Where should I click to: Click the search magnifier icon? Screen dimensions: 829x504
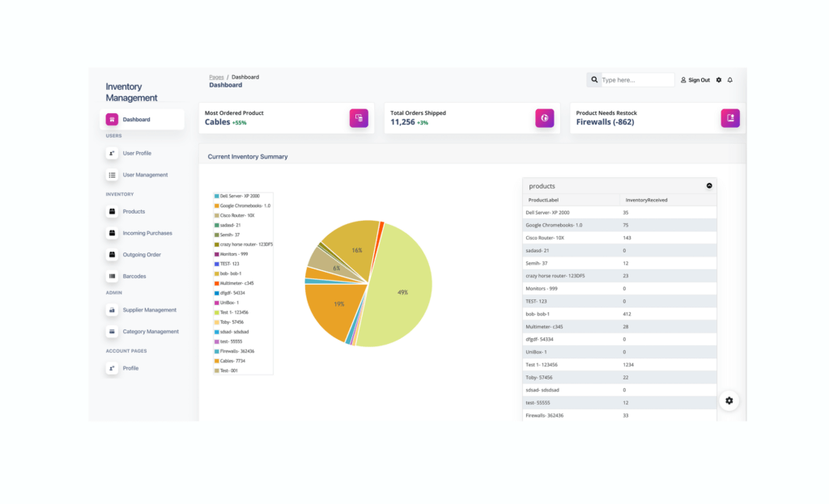[594, 80]
